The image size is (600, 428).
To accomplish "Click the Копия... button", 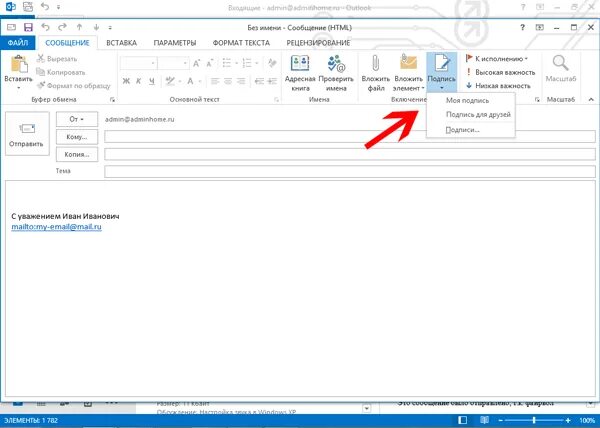I will pos(77,155).
